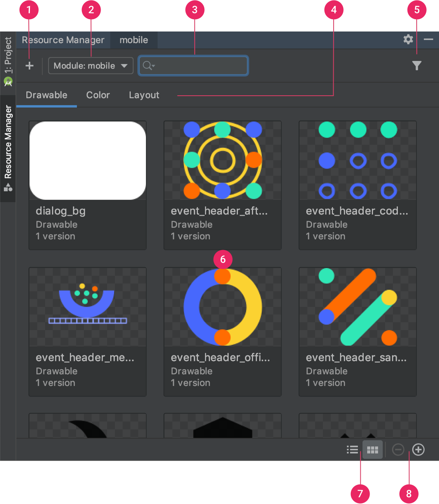Select the dialog_bg drawable thumbnail
Viewport: 439px width, 504px height.
87,160
